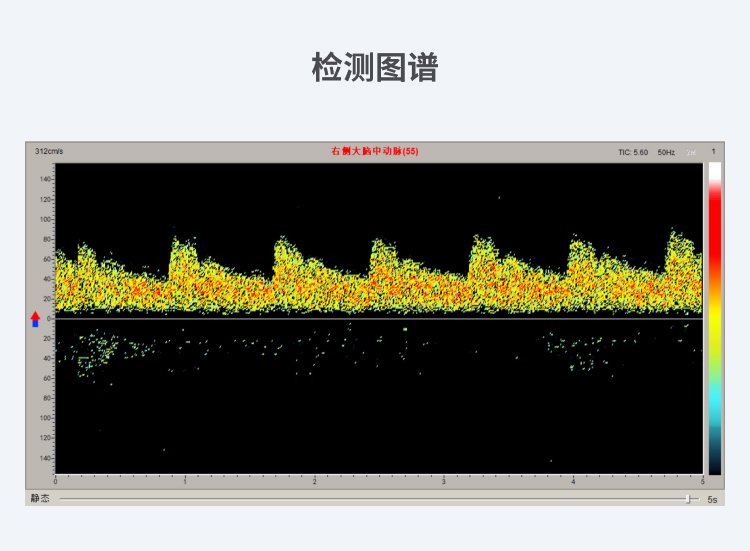Click the red and blue flow direction arrow
This screenshot has width=750, height=551.
coord(36,318)
